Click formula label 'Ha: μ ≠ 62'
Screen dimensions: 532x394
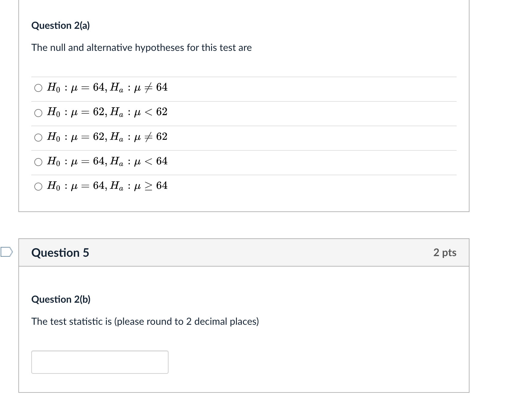139,137
